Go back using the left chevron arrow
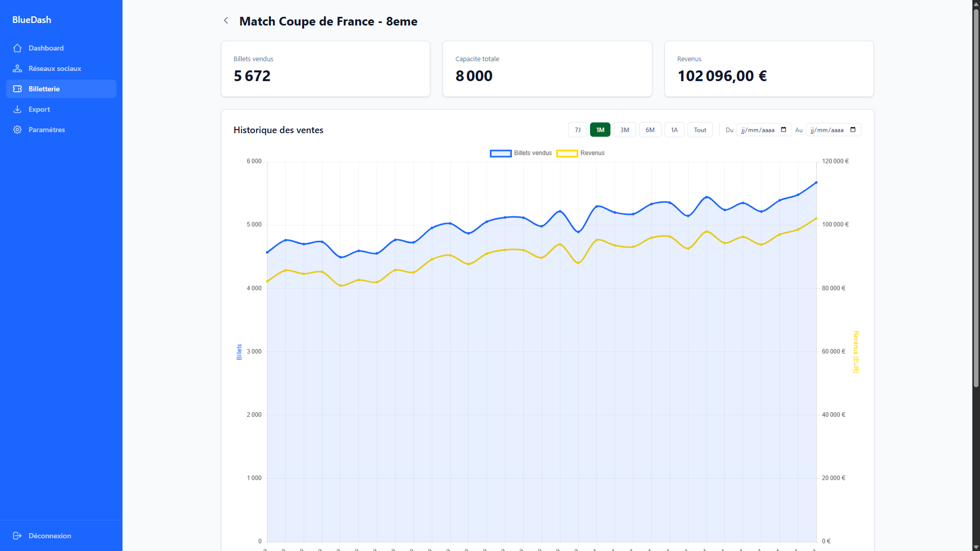 [x=226, y=21]
